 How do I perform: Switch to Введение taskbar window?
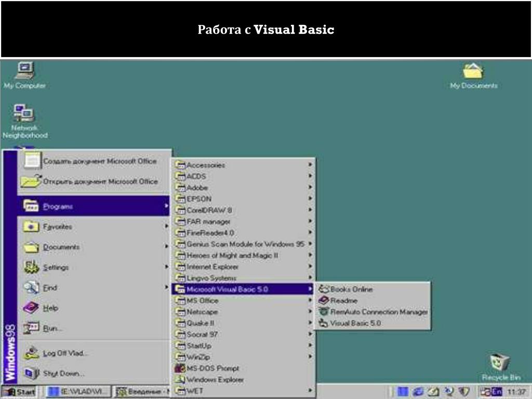point(142,392)
